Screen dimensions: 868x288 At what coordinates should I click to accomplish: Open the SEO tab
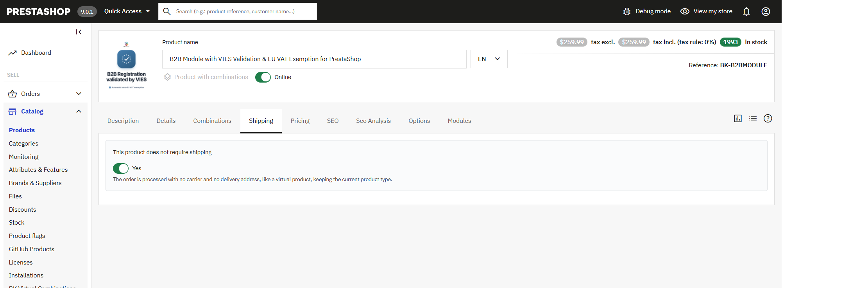coord(333,121)
